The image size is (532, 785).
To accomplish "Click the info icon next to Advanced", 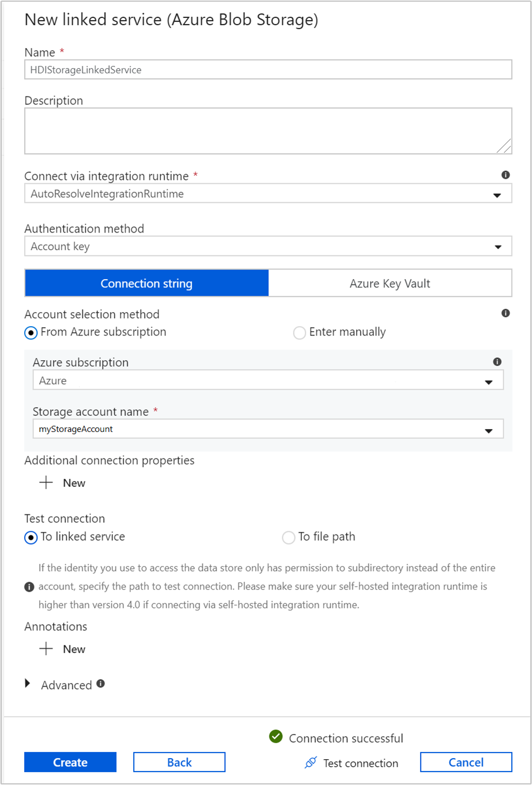I will tap(102, 685).
